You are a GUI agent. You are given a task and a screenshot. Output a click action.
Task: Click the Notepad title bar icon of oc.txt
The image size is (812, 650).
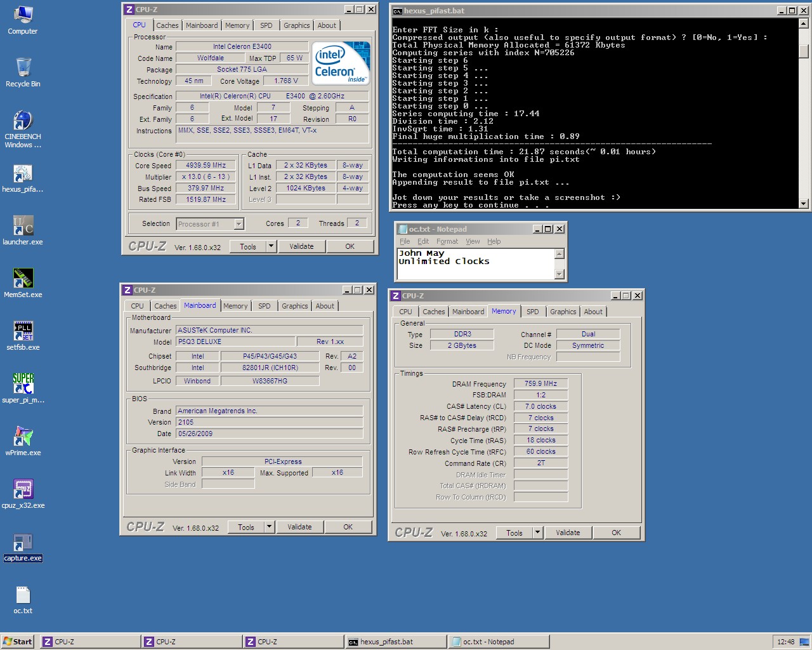click(x=402, y=229)
